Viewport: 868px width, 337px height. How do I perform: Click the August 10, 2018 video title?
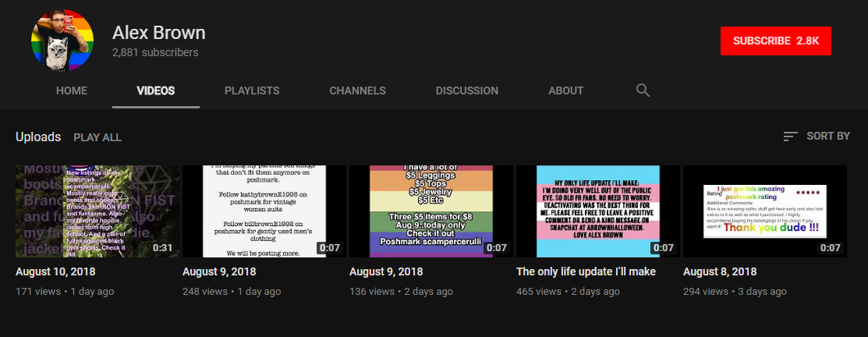tap(55, 271)
